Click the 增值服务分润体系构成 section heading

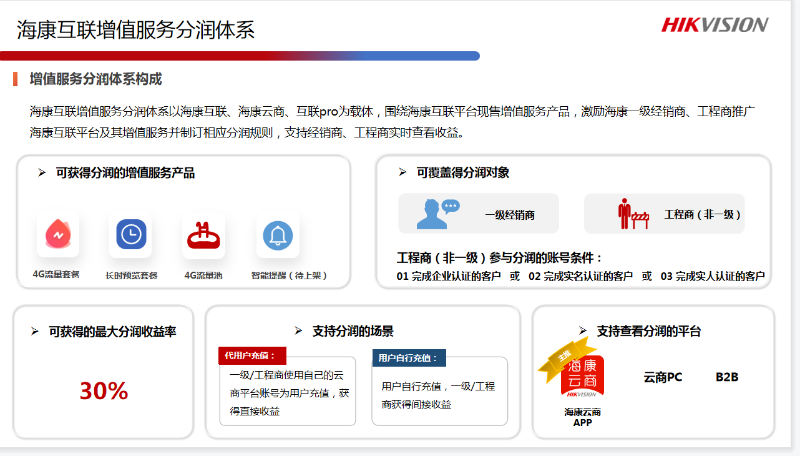click(96, 79)
